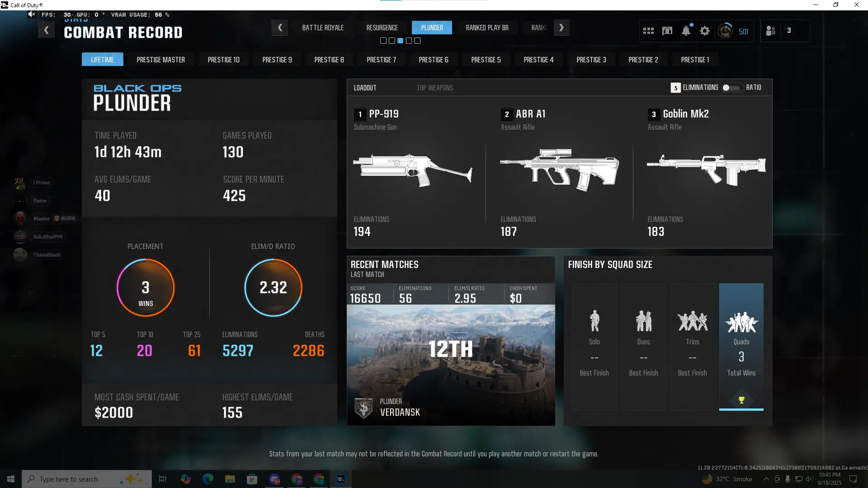This screenshot has width=868, height=488.
Task: Go back using arrow beside Combat Record
Action: pyautogui.click(x=46, y=30)
